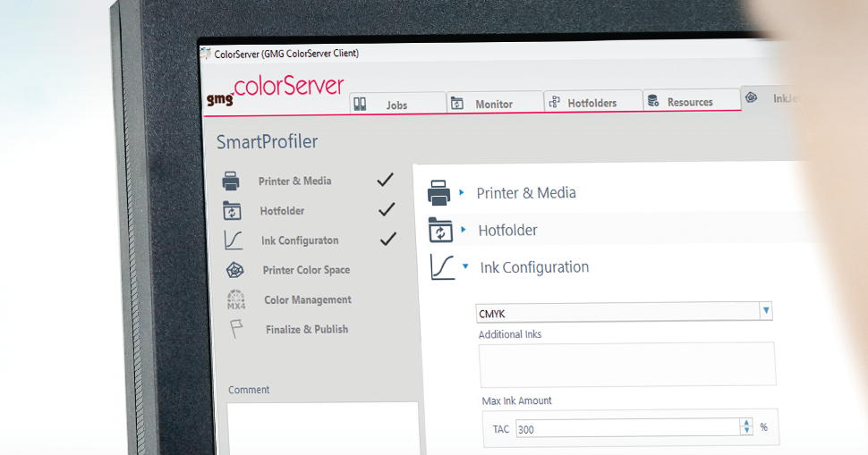The height and width of the screenshot is (455, 868).
Task: Click the gmg ColorServer logo
Action: click(275, 90)
